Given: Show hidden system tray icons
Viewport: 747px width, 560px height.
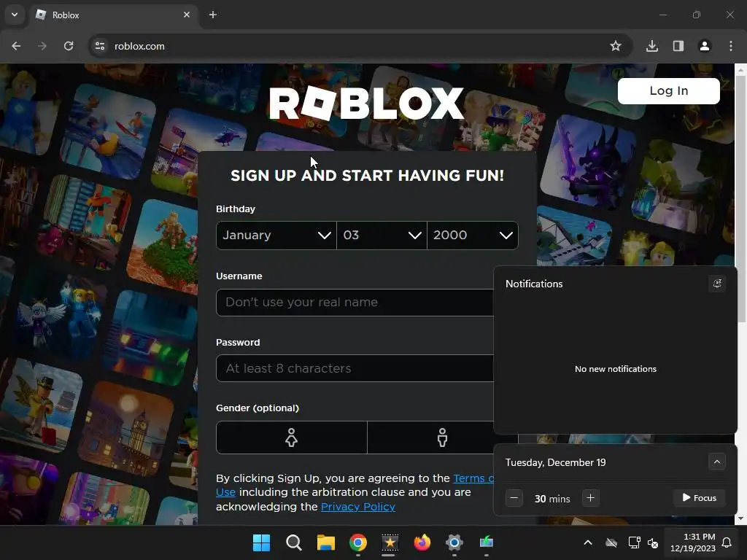Looking at the screenshot, I should point(588,542).
